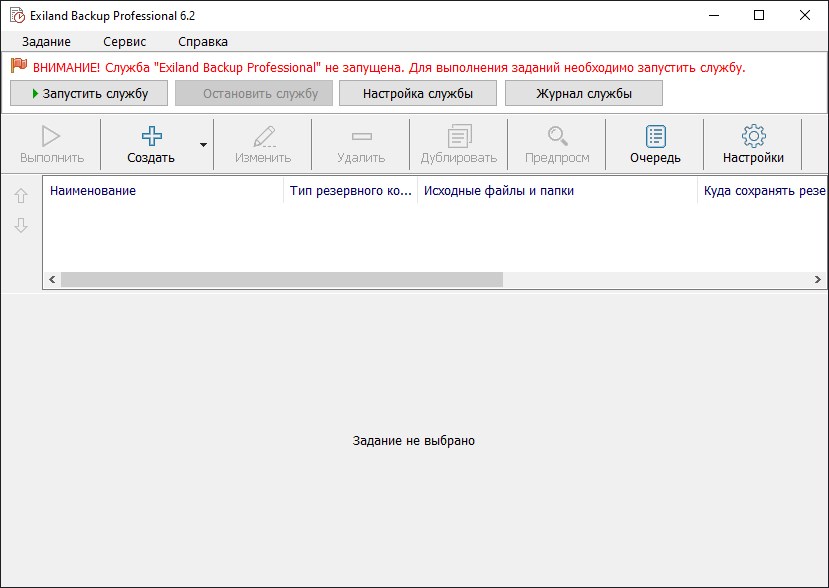829x588 pixels.
Task: Click the Выполнить toolbar icon
Action: pos(51,143)
